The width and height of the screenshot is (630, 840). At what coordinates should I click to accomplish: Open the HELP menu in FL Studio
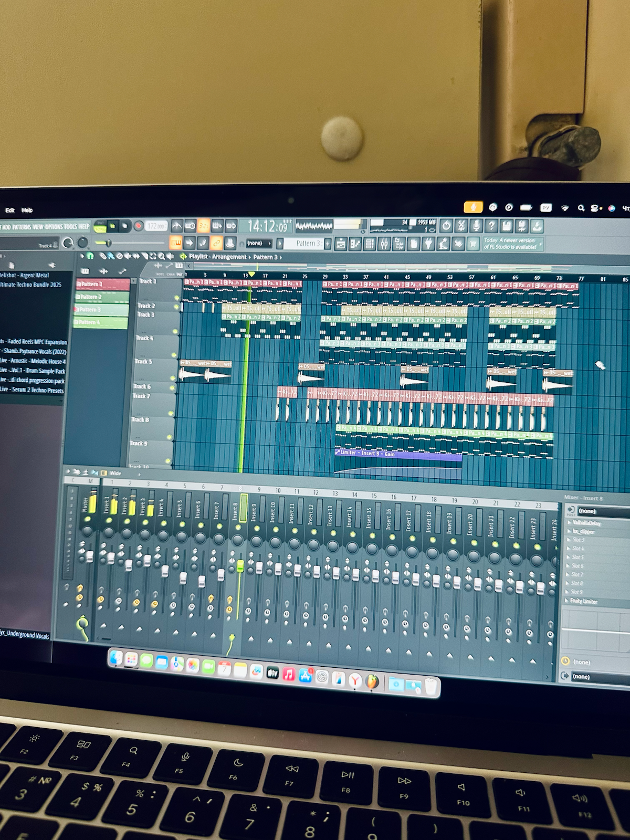tap(84, 227)
